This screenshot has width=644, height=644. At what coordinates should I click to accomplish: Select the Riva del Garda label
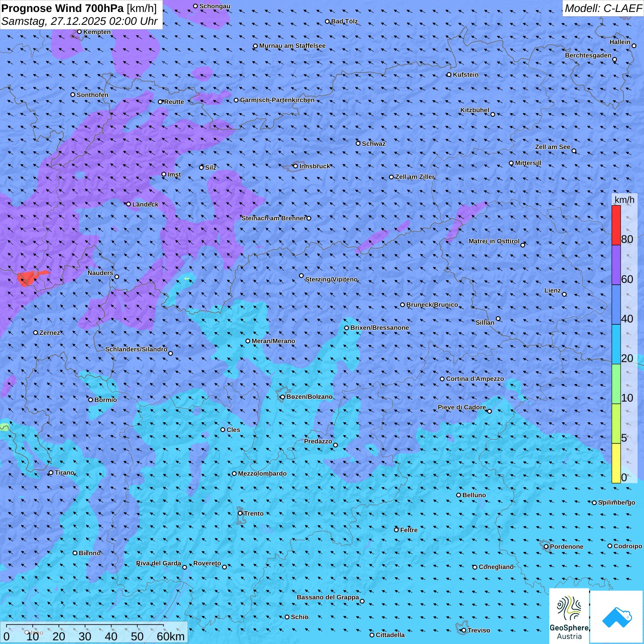coord(159,563)
